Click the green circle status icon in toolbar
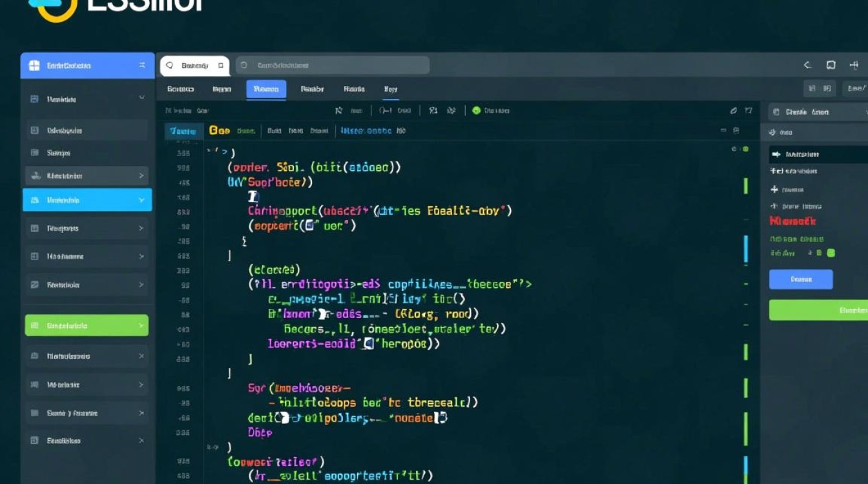This screenshot has height=484, width=868. coord(477,110)
